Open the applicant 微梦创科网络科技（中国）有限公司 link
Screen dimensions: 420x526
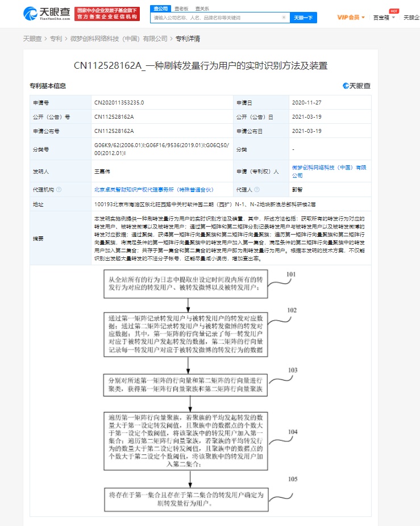[329, 172]
